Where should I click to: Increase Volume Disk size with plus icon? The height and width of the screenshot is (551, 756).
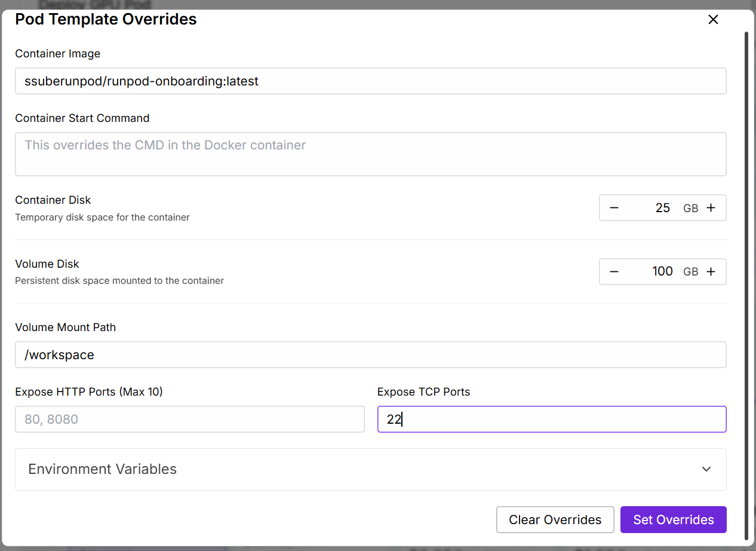711,272
